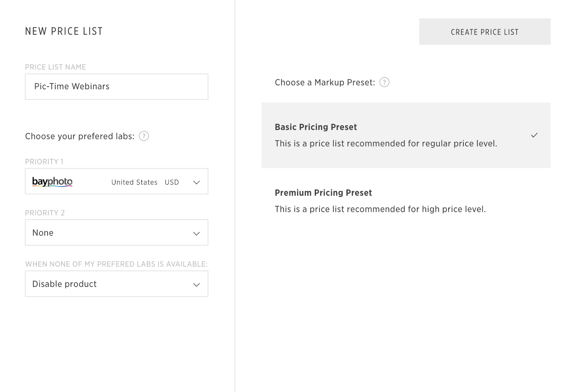
Task: Click the Choose a Markup Preset label
Action: coord(325,83)
